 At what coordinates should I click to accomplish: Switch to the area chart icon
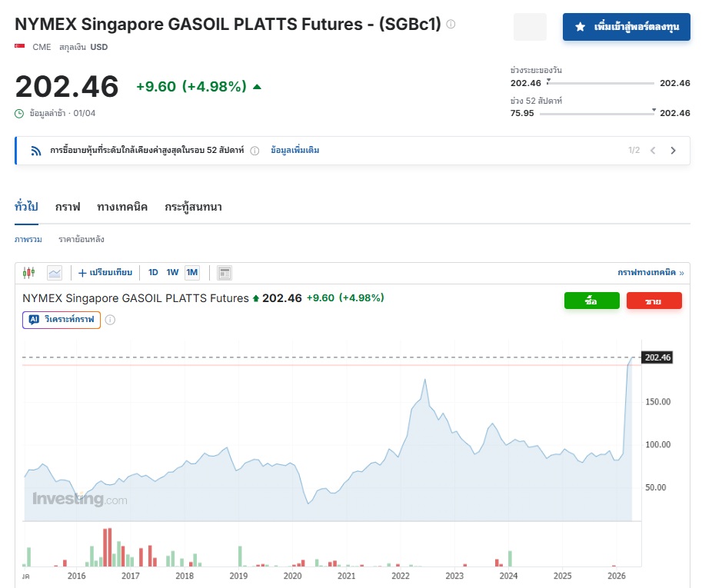coord(55,272)
